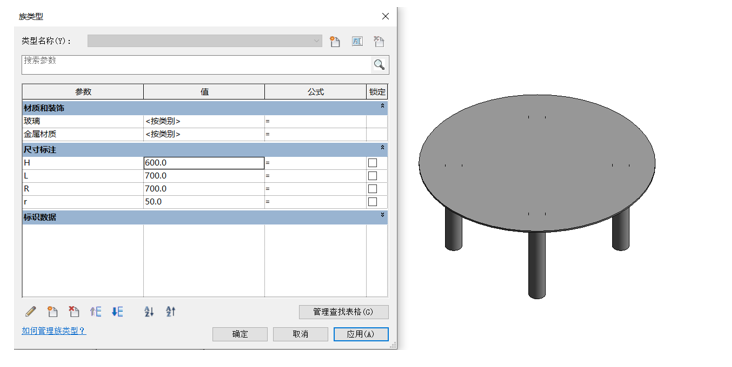Viewport: 732px width, 367px height.
Task: Select the uppercase R parameter name
Action: (83, 189)
